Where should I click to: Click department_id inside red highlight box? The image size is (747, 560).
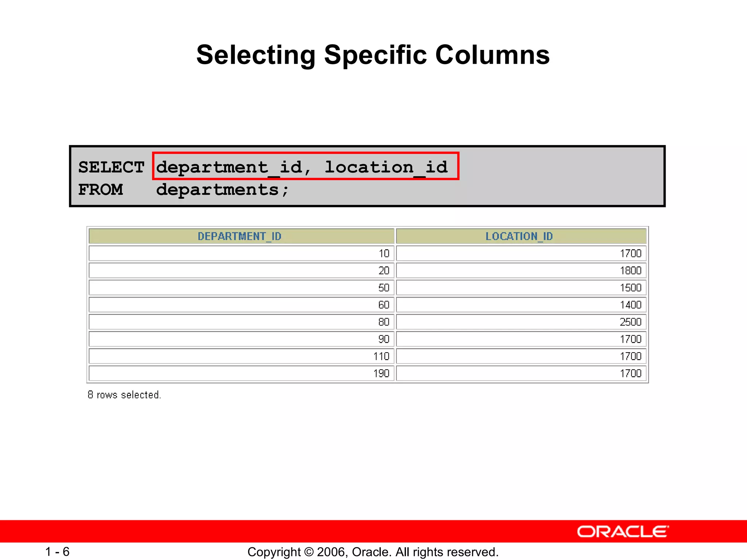pos(229,167)
